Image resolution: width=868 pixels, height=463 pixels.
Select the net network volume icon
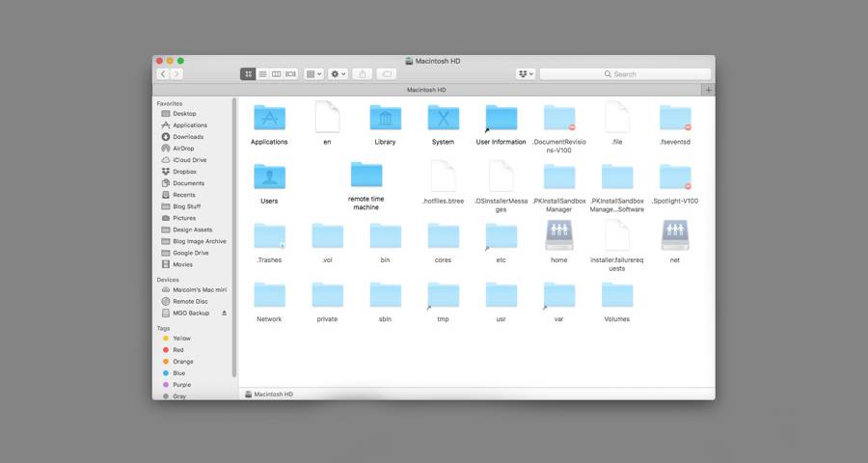[675, 234]
